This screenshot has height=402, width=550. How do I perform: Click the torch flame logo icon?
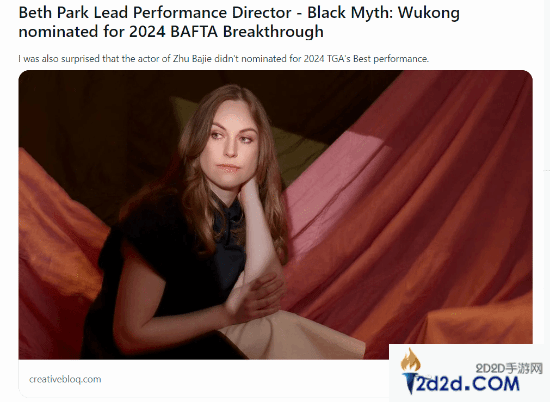pyautogui.click(x=410, y=360)
